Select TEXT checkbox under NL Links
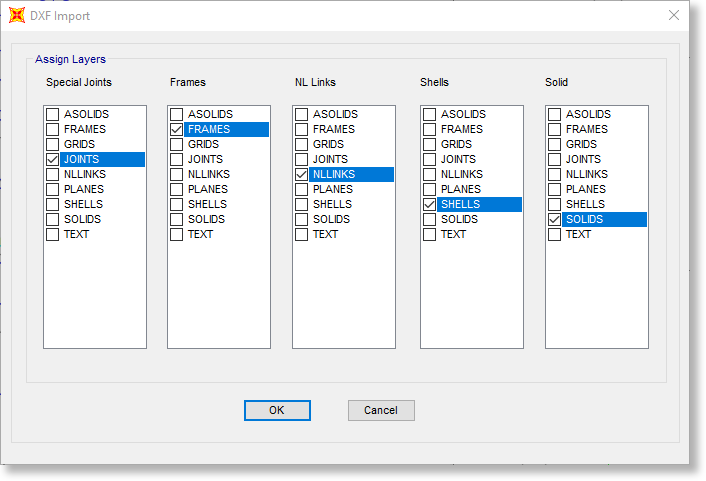 tap(302, 235)
